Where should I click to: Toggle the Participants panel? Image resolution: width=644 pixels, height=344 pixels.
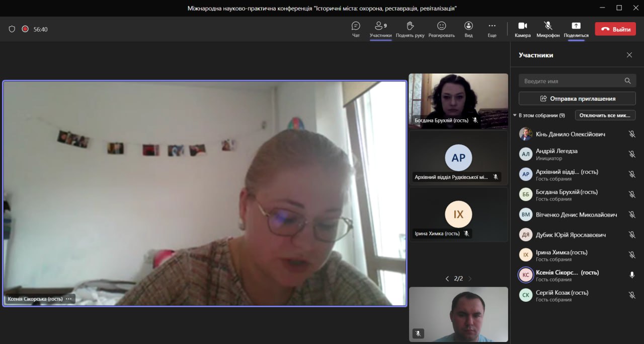380,29
